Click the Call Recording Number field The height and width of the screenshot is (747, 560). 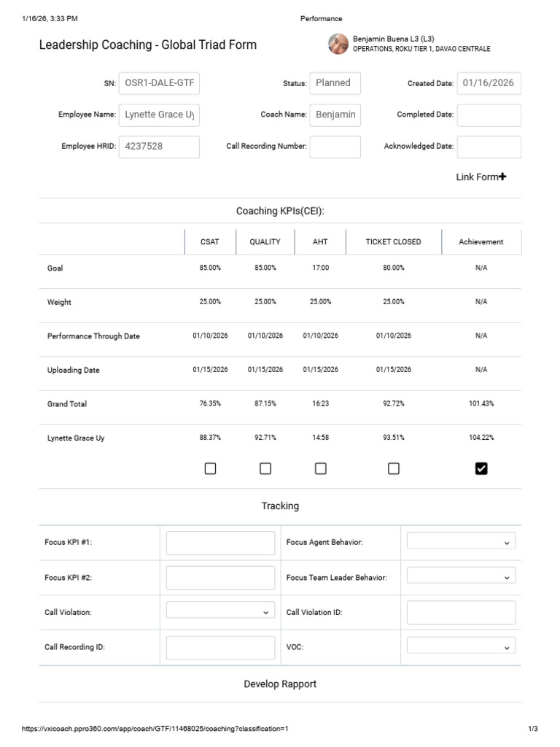click(335, 147)
